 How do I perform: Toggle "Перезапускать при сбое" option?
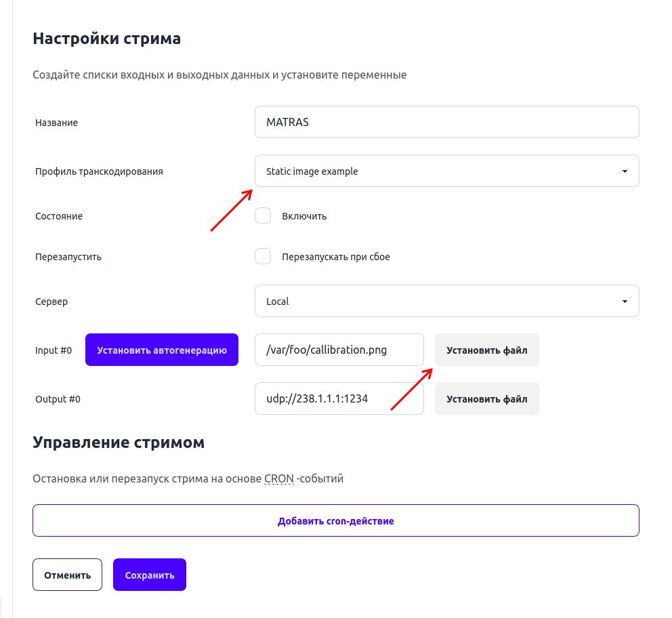263,256
